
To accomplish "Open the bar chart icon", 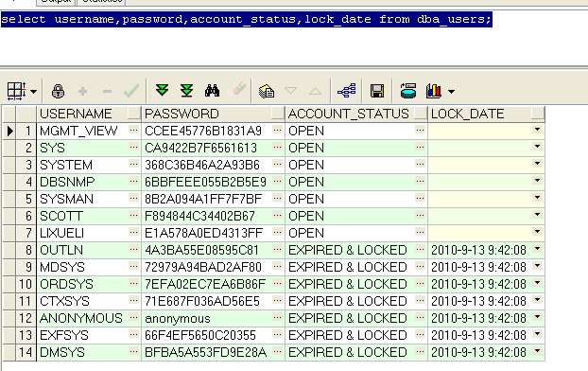I will point(434,91).
